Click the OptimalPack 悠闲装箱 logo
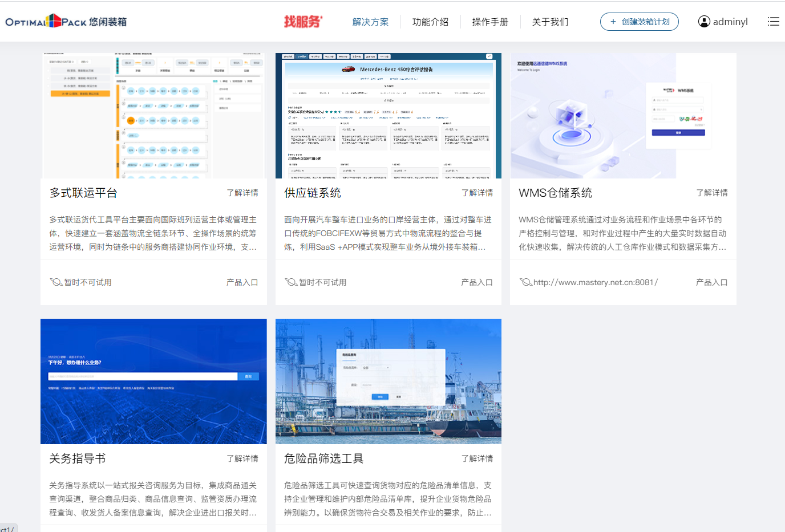This screenshot has height=532, width=785. (x=66, y=22)
